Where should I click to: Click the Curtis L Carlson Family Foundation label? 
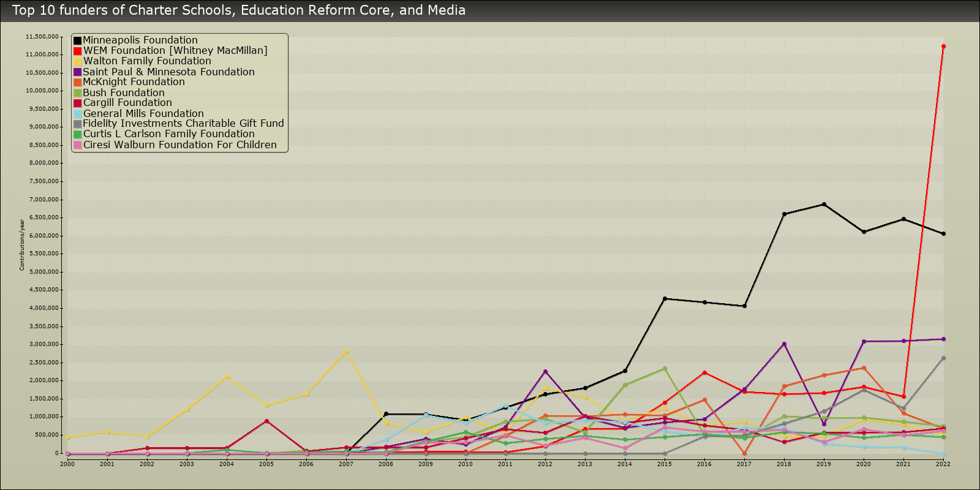(x=168, y=134)
